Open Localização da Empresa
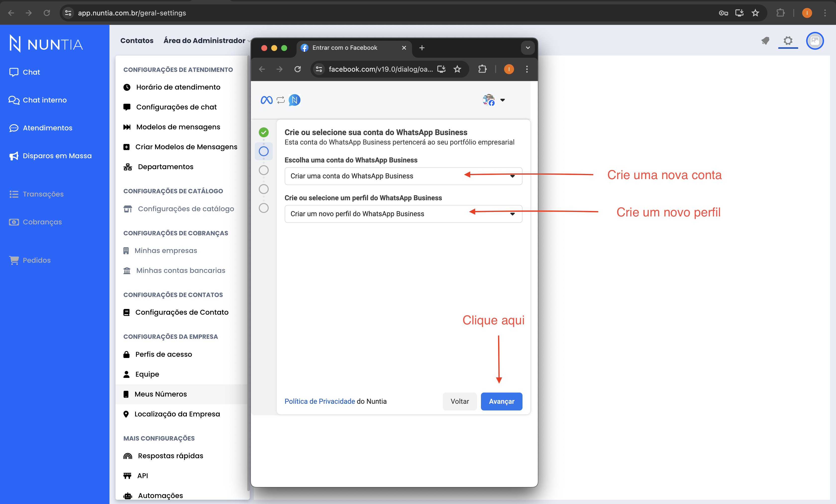This screenshot has height=504, width=836. (x=171, y=414)
